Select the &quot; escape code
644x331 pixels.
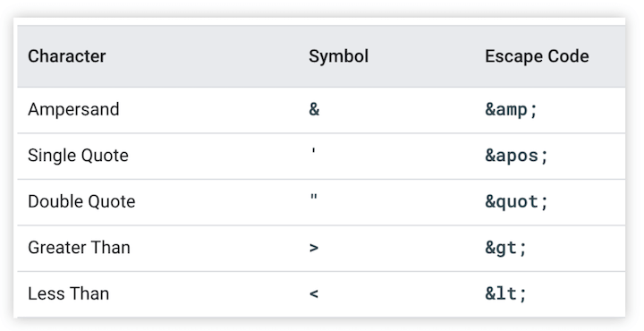pyautogui.click(x=516, y=202)
